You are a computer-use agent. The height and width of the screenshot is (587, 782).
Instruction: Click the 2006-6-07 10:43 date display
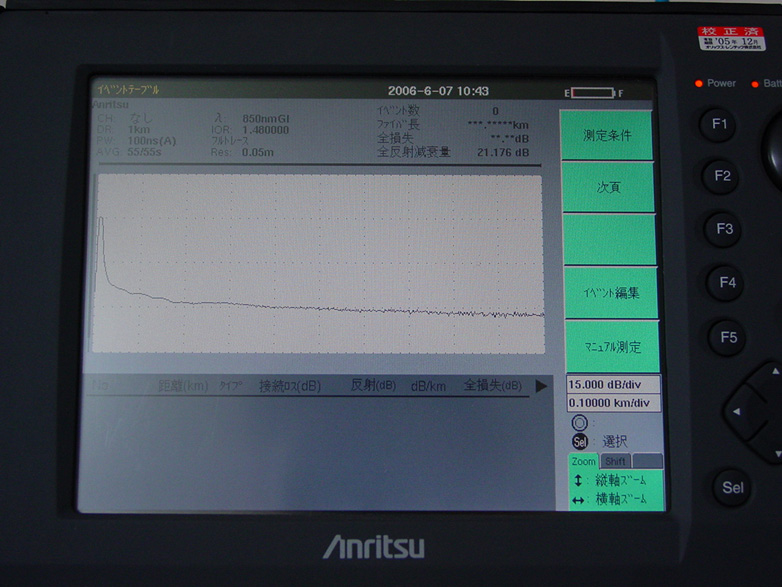438,91
